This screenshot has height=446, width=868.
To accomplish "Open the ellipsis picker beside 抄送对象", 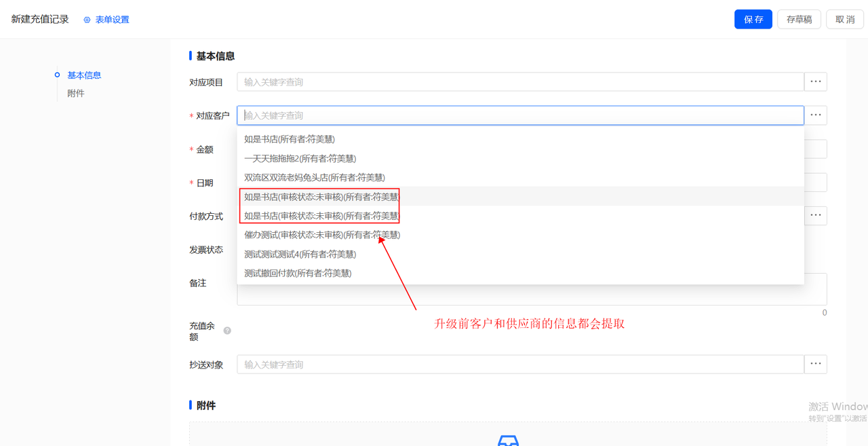I will (x=815, y=365).
